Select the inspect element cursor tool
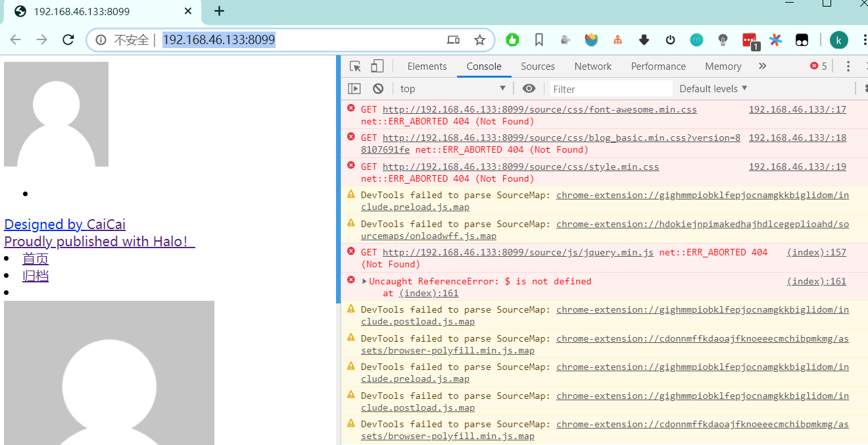This screenshot has height=445, width=868. tap(354, 66)
